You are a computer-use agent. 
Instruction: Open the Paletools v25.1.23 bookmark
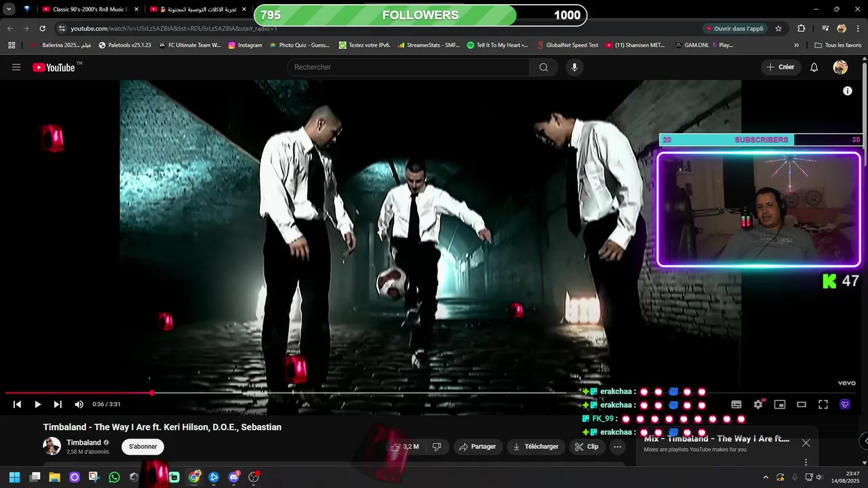pyautogui.click(x=125, y=45)
